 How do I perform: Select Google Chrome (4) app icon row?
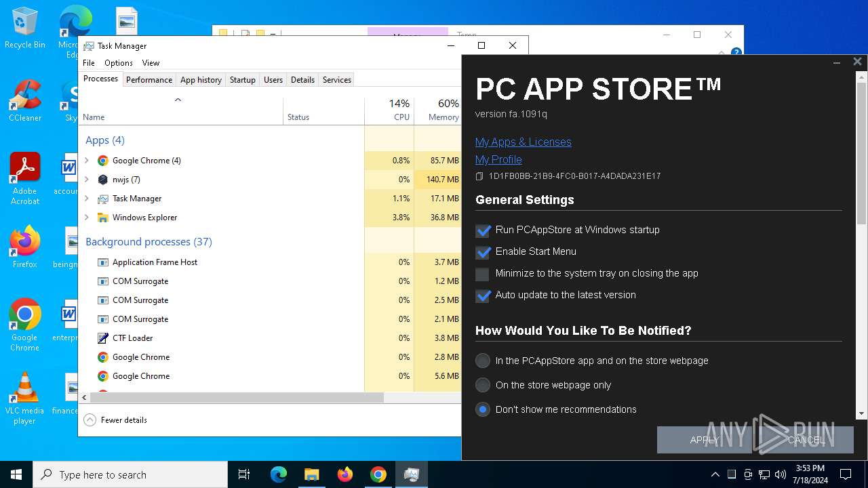tap(103, 161)
